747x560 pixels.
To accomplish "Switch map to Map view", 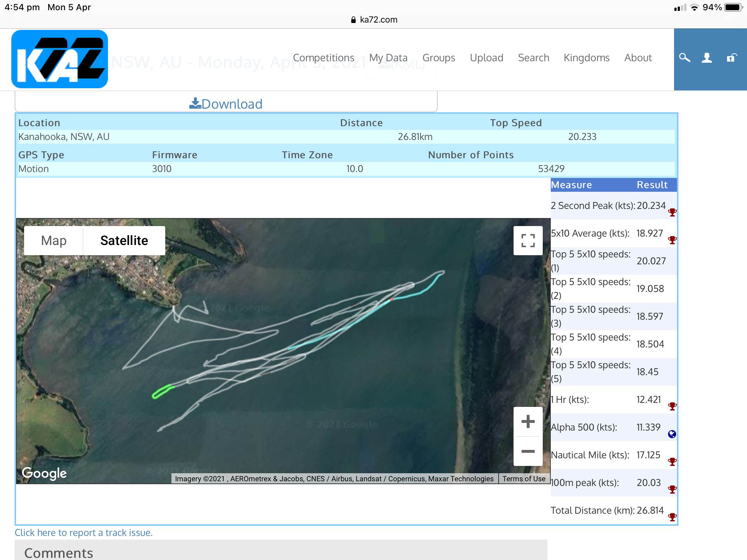I will coord(54,241).
